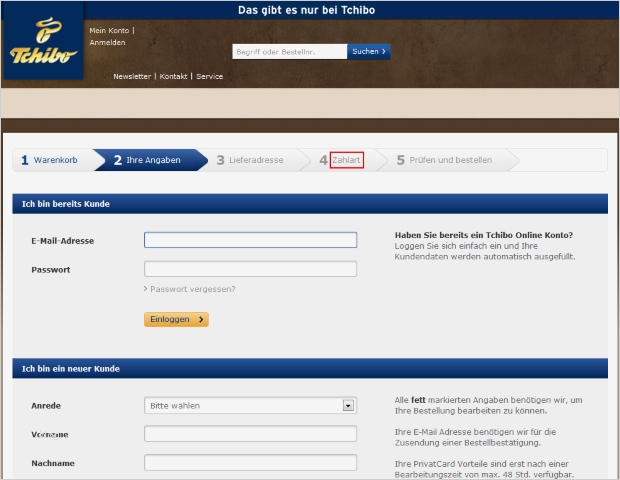The height and width of the screenshot is (480, 620).
Task: Open the Anrede Bitte wählen dropdown
Action: click(x=250, y=406)
